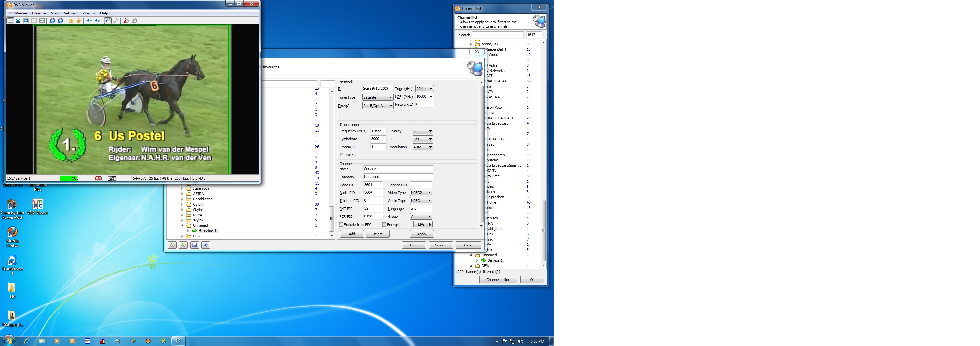
Task: Open Mozilla Firefox desktop icon
Action: (x=12, y=237)
